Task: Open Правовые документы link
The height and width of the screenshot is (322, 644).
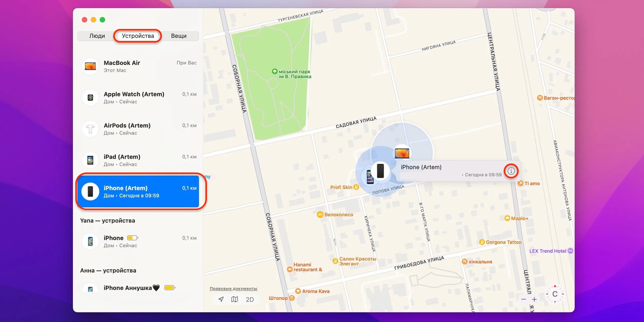Action: (x=233, y=289)
